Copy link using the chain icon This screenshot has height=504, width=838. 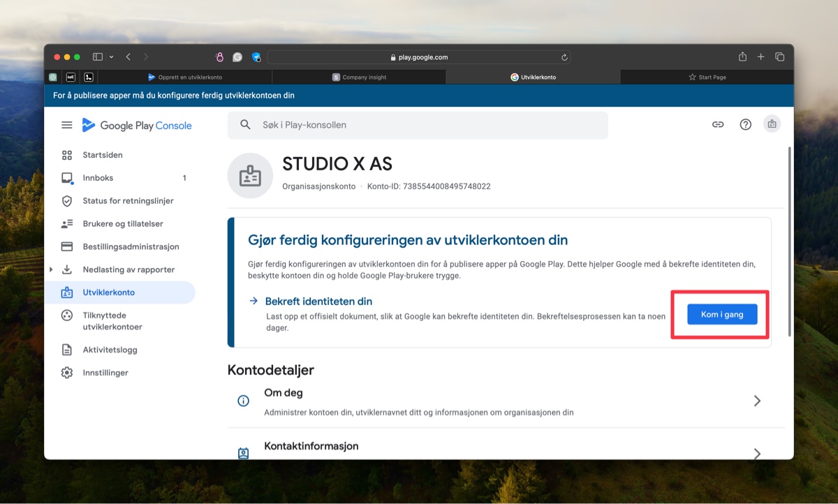[x=718, y=124]
